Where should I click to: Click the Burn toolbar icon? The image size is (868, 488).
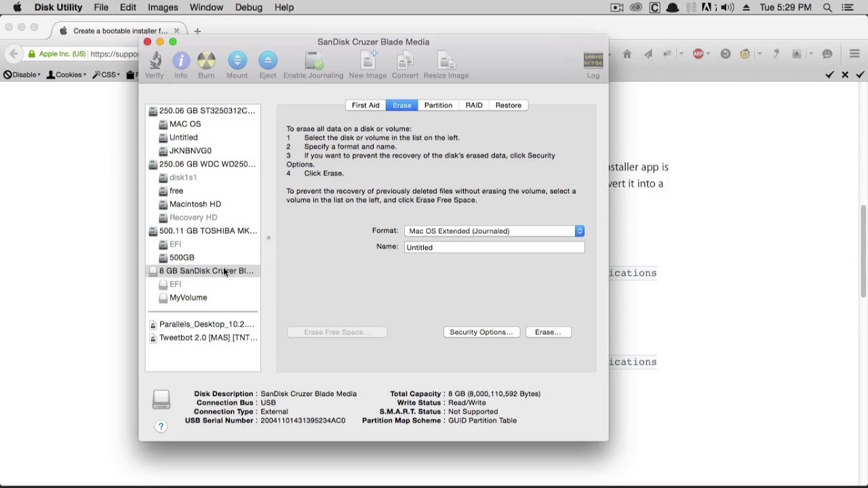[x=206, y=60]
